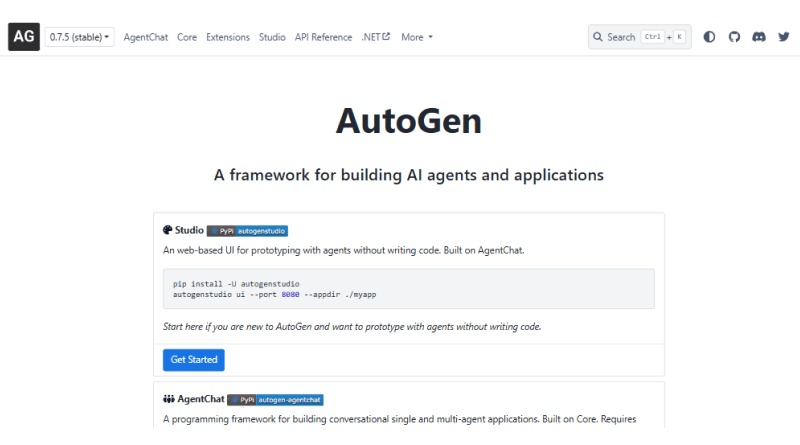Click the PyPI autogen-agentchat badge
The height and width of the screenshot is (445, 800).
point(276,400)
